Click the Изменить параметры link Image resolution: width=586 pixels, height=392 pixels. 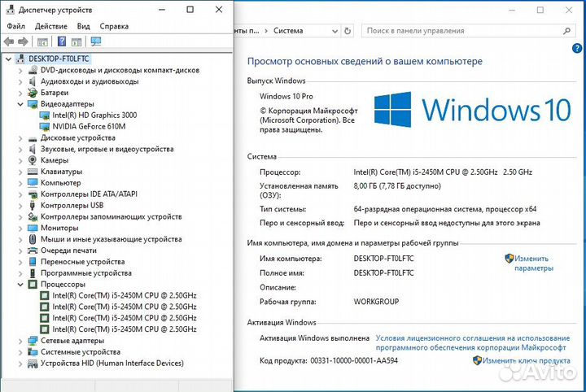point(533,264)
